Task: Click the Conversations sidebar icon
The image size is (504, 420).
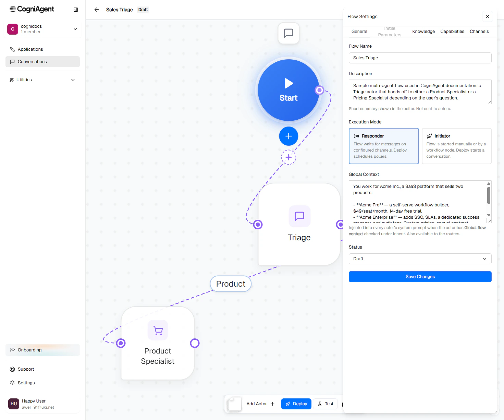Action: (12, 62)
